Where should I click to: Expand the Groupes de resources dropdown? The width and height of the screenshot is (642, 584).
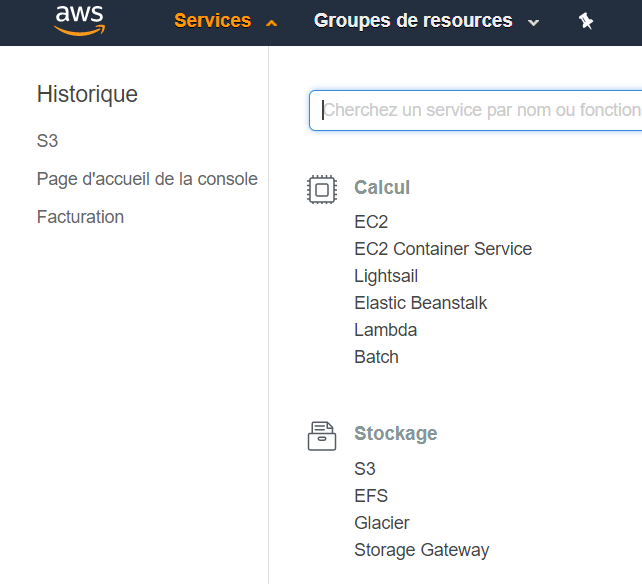[x=426, y=21]
